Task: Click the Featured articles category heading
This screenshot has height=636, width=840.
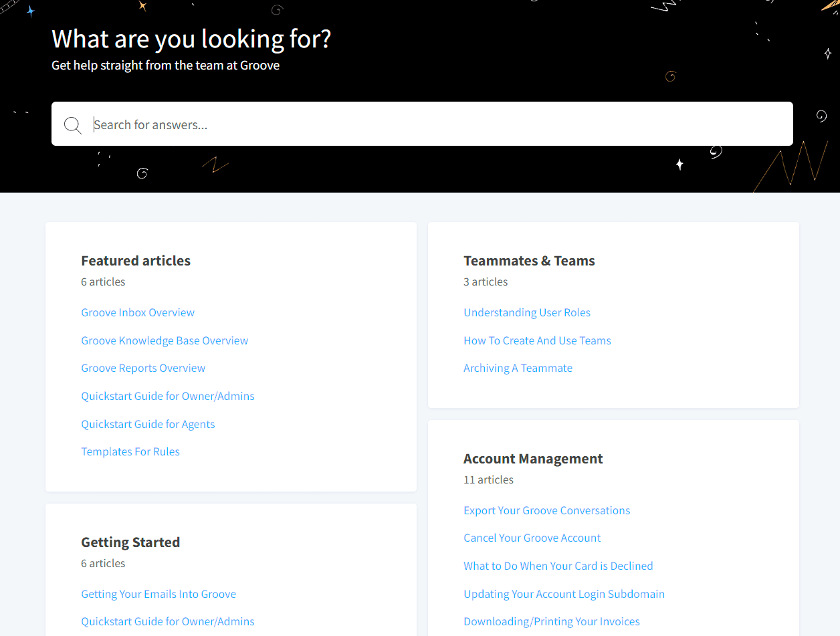Action: (x=136, y=261)
